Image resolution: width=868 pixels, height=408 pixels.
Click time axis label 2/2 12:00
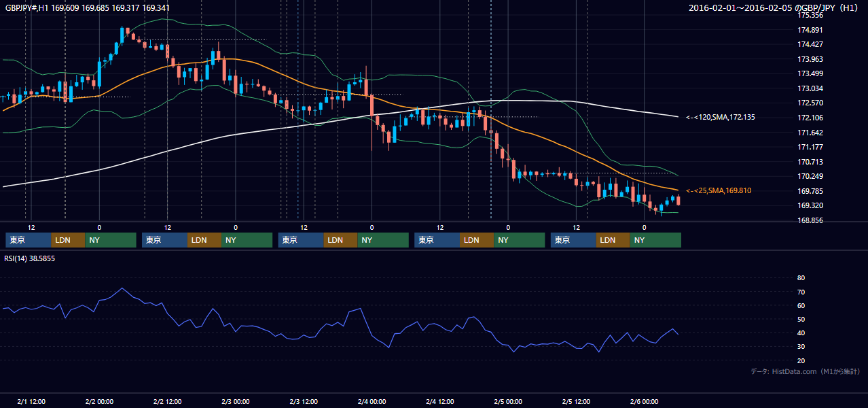tap(167, 402)
